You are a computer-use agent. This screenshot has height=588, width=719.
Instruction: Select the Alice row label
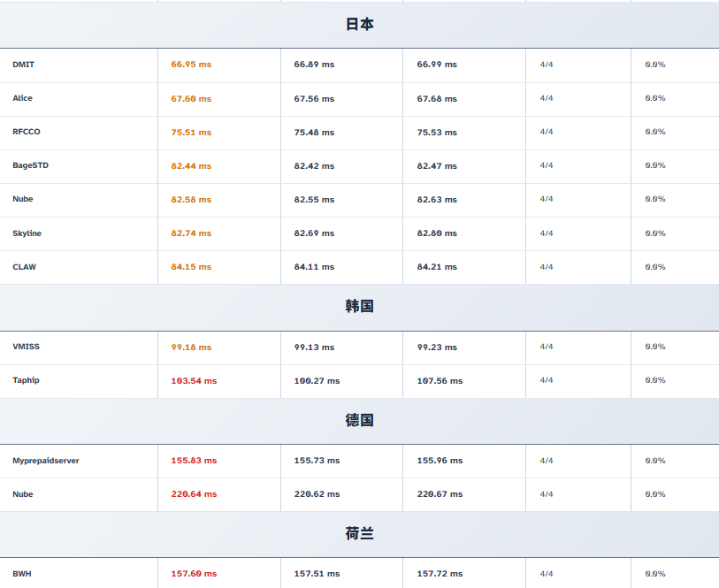click(22, 98)
